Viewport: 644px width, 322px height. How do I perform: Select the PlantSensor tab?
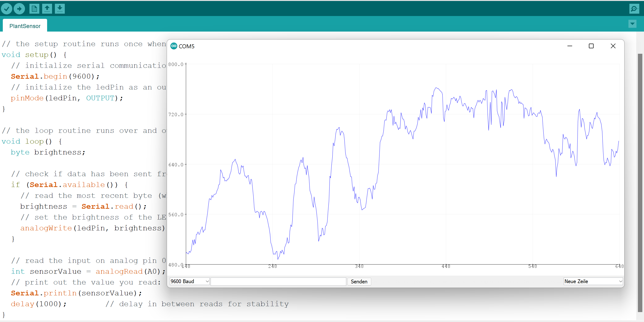click(25, 26)
